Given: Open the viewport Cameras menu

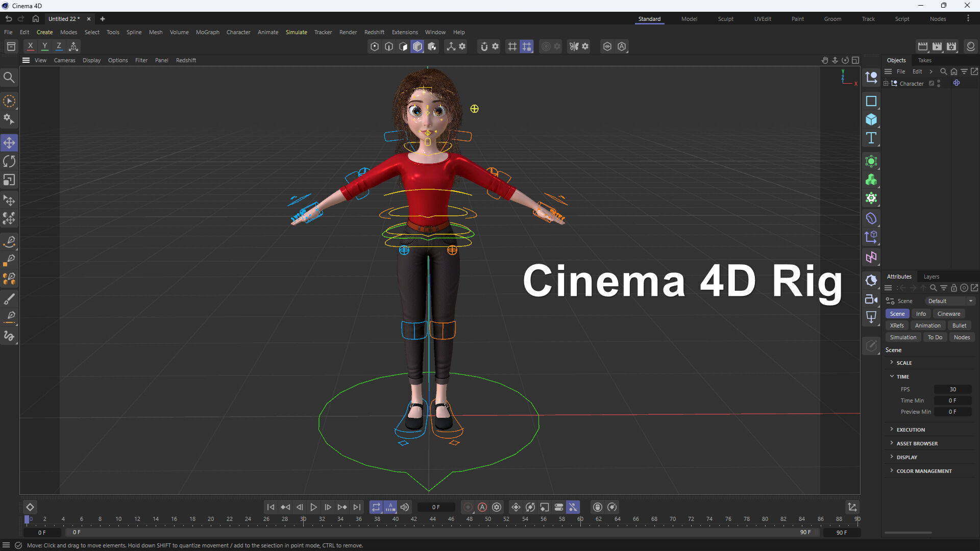Looking at the screenshot, I should [64, 60].
